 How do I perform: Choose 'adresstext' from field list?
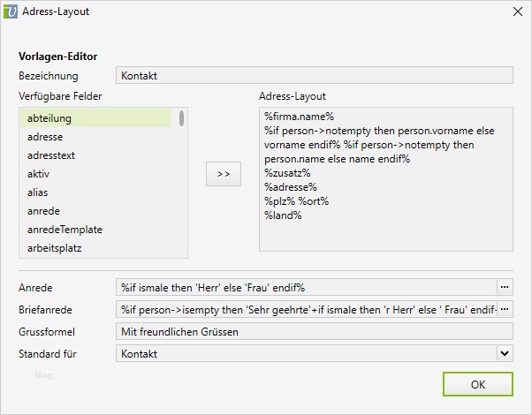point(95,155)
